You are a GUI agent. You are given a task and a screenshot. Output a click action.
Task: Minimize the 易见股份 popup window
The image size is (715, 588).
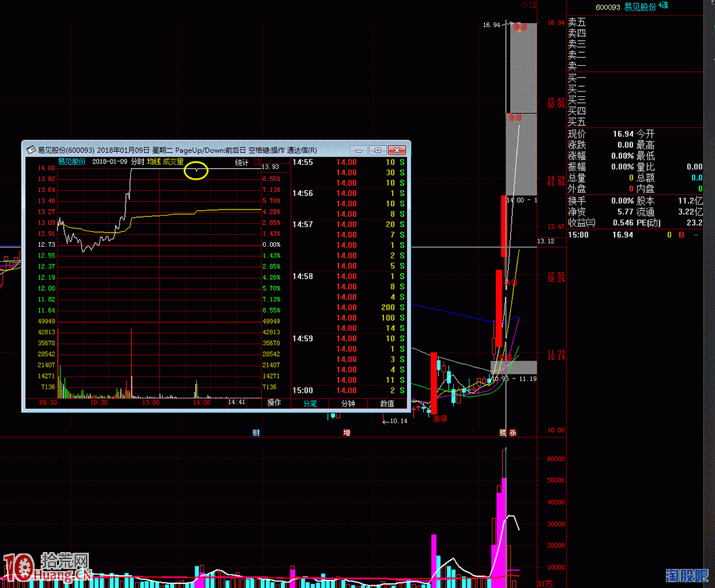pos(359,150)
